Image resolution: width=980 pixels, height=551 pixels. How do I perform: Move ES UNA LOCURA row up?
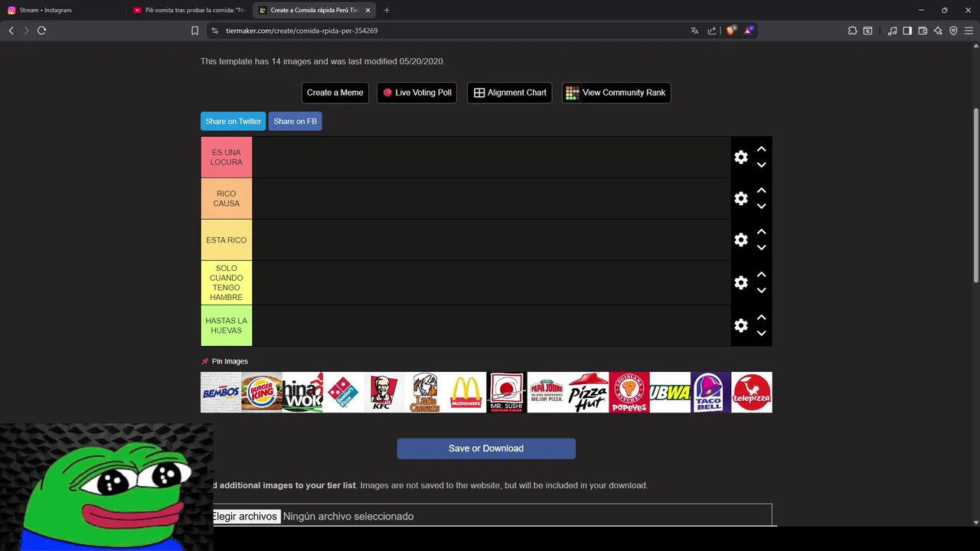click(x=761, y=149)
